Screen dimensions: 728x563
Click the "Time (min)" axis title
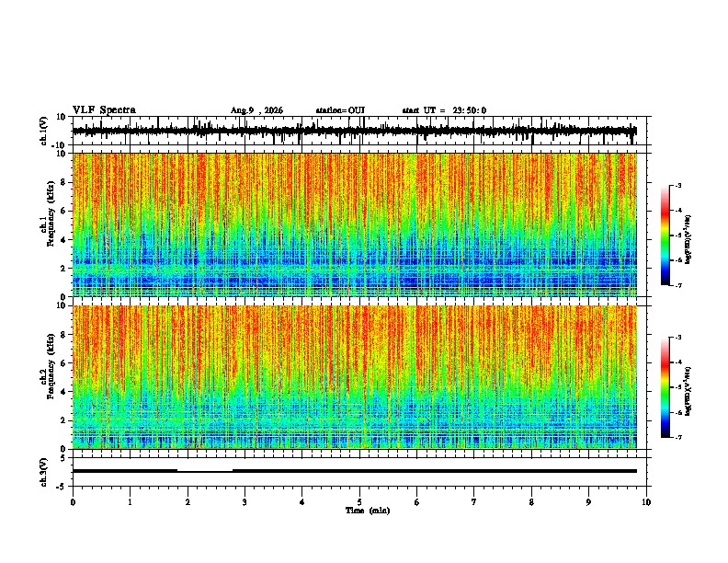tap(368, 511)
